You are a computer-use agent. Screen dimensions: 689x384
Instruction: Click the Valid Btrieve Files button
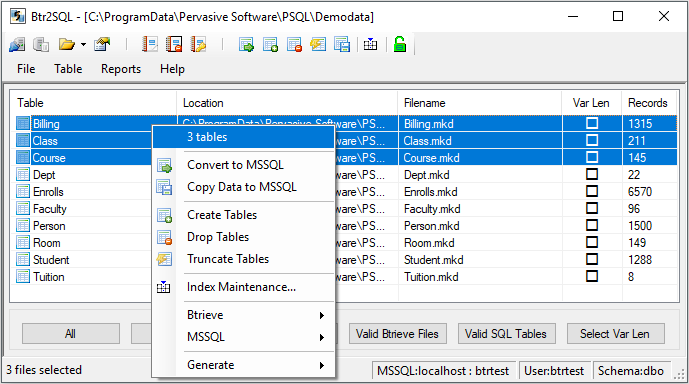click(x=398, y=334)
